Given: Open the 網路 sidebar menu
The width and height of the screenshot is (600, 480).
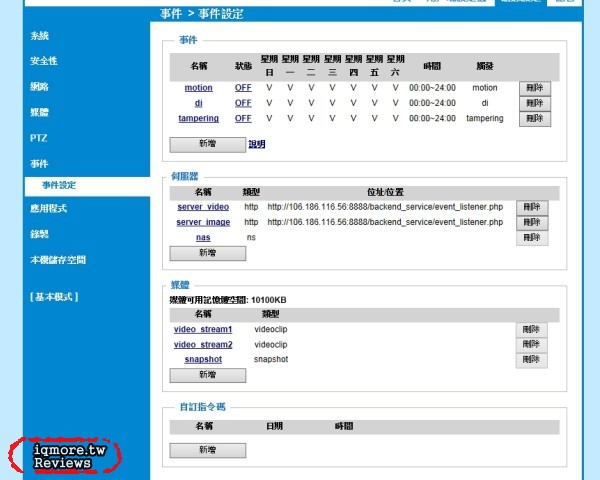Looking at the screenshot, I should [39, 87].
